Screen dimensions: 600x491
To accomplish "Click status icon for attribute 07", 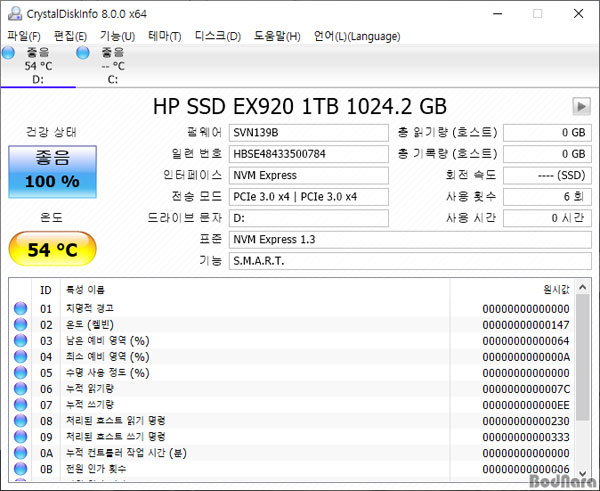I will [21, 405].
